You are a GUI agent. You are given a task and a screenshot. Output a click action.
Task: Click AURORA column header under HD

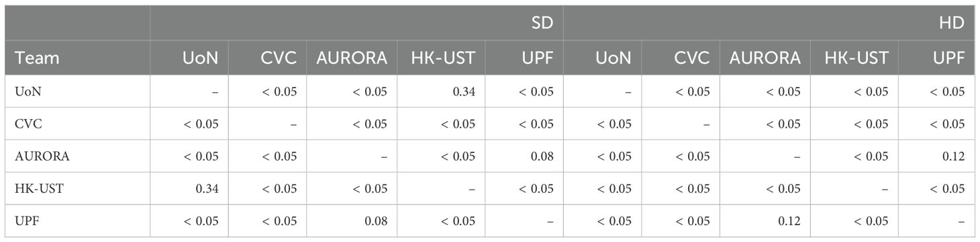pyautogui.click(x=765, y=58)
